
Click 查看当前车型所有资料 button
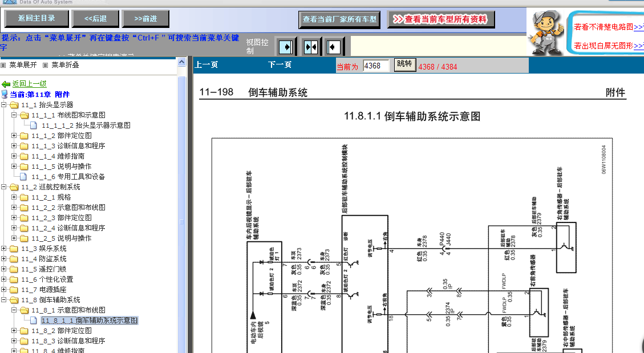click(x=441, y=19)
